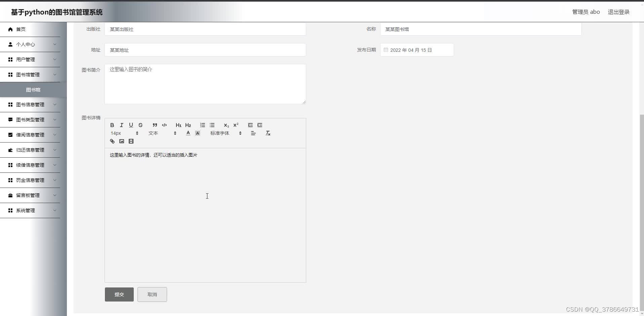
Task: Collapse 图书馆管理 sidebar menu
Action: click(30, 75)
